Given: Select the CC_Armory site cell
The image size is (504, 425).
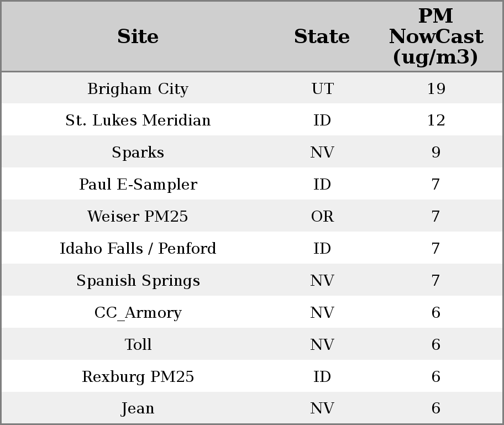Looking at the screenshot, I should pyautogui.click(x=138, y=313).
